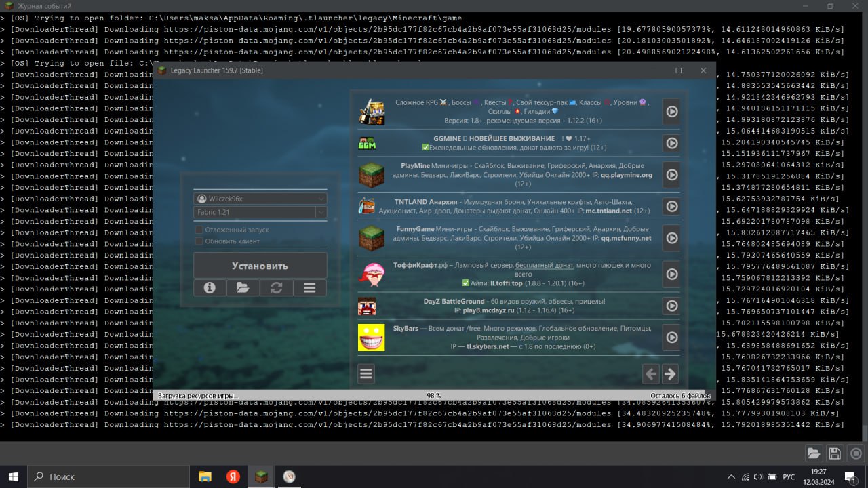Open the game folder icon below Установить

pyautogui.click(x=243, y=287)
